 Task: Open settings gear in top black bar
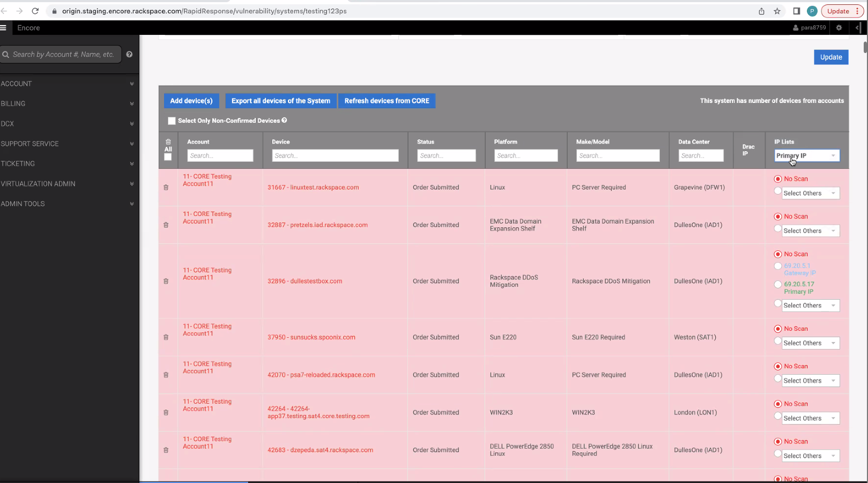pyautogui.click(x=839, y=28)
